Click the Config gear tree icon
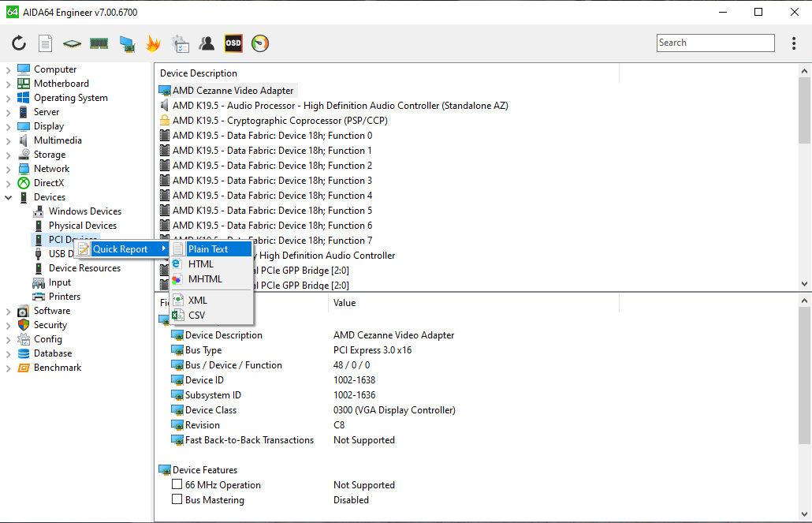 [x=24, y=339]
